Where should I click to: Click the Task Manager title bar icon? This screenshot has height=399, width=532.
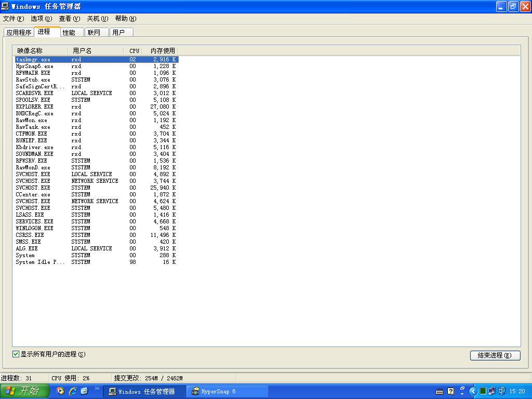point(5,6)
